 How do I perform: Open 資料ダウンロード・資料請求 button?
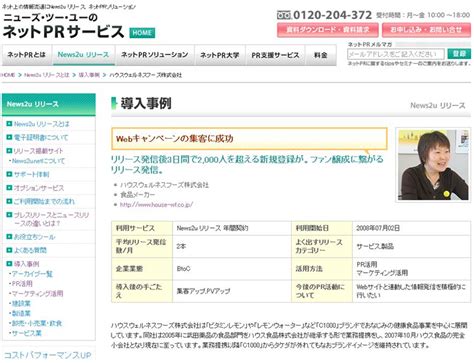[327, 30]
